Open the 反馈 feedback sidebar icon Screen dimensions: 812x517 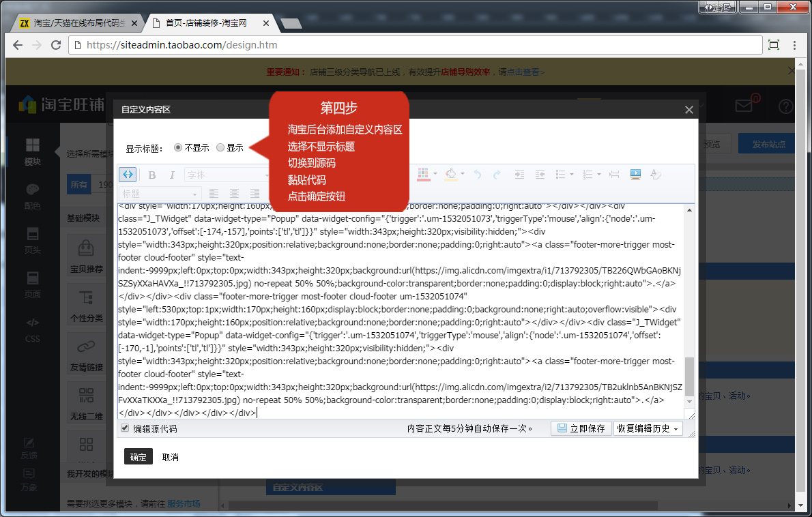pyautogui.click(x=29, y=448)
